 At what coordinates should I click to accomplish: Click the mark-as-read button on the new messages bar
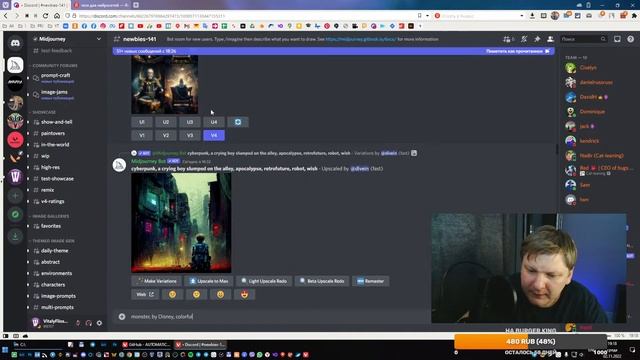518,51
